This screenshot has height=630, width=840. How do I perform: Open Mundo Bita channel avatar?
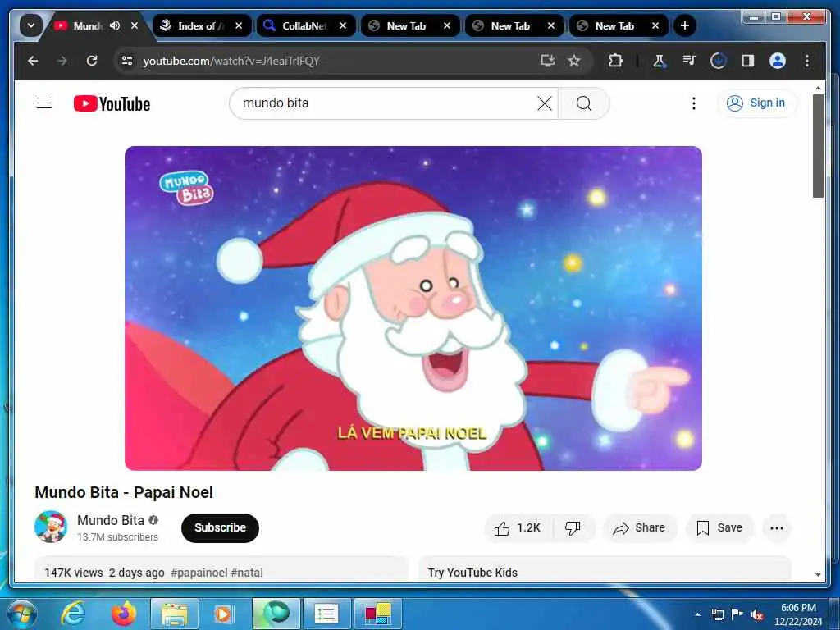pos(51,527)
